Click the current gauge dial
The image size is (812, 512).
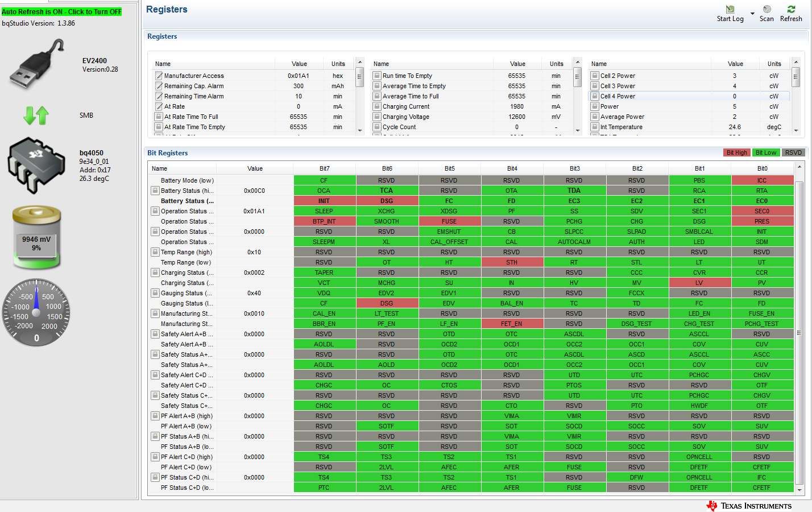click(x=37, y=312)
